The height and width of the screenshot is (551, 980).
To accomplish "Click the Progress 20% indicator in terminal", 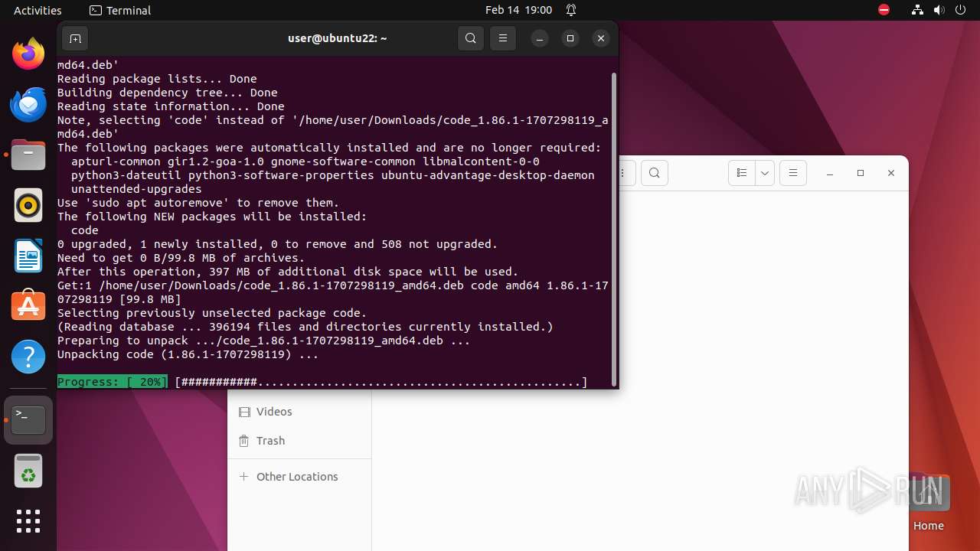I will (113, 382).
